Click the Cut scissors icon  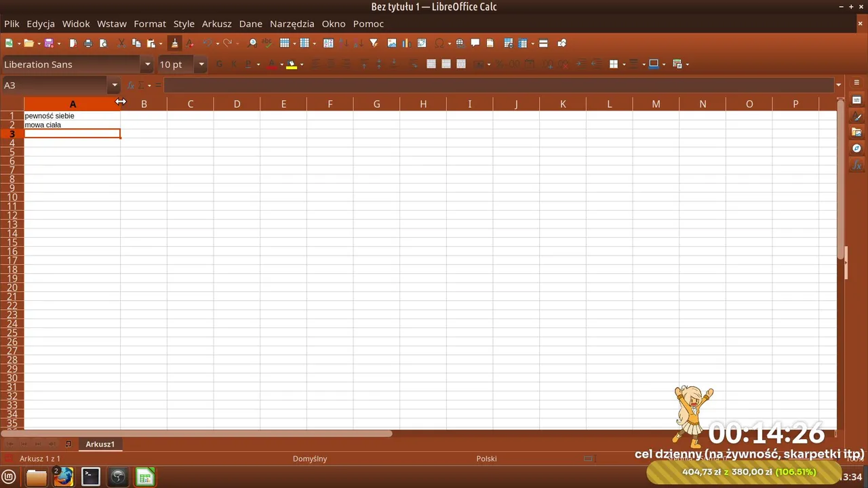point(121,43)
